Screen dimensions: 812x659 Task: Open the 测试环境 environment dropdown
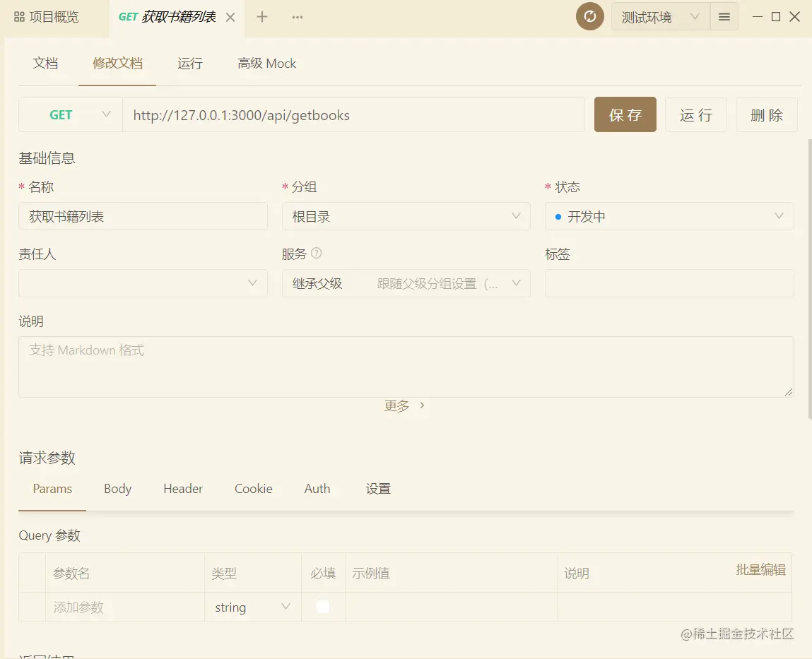coord(661,17)
